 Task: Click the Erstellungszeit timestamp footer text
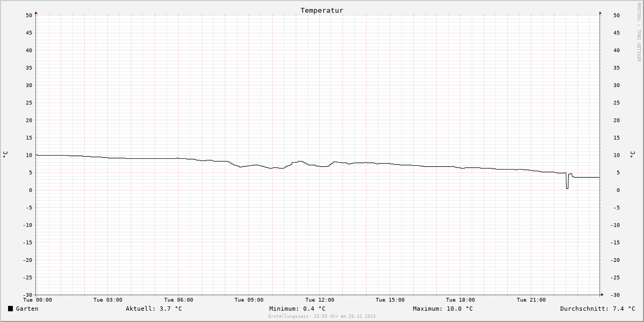(x=322, y=316)
